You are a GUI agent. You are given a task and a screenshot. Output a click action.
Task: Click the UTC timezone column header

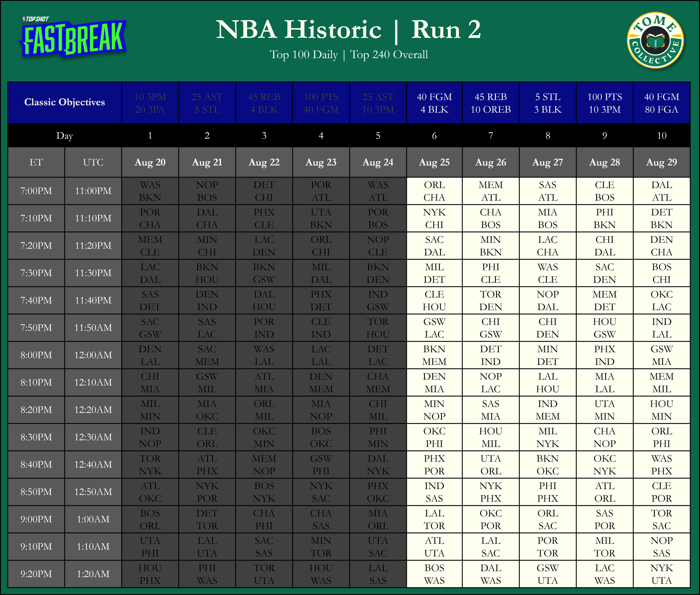93,162
